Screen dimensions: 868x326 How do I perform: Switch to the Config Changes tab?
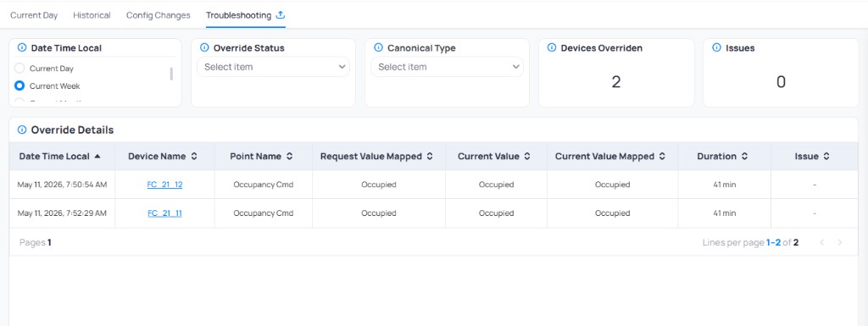click(x=159, y=15)
